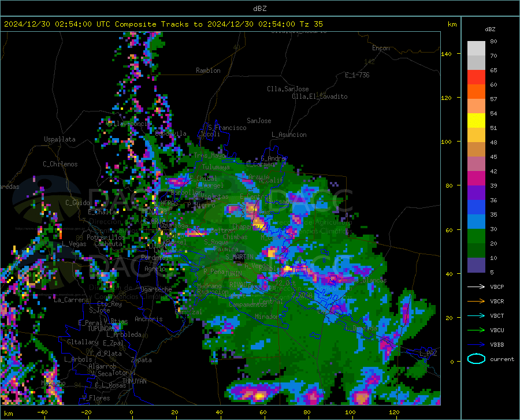Click the 'L_Arbols' place label
This screenshot has height=420, width=520.
78,359
